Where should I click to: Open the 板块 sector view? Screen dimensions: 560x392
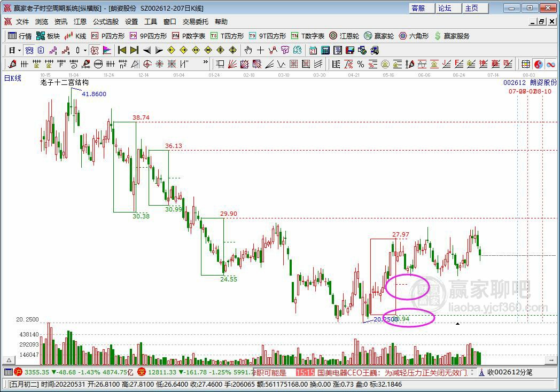pos(48,36)
